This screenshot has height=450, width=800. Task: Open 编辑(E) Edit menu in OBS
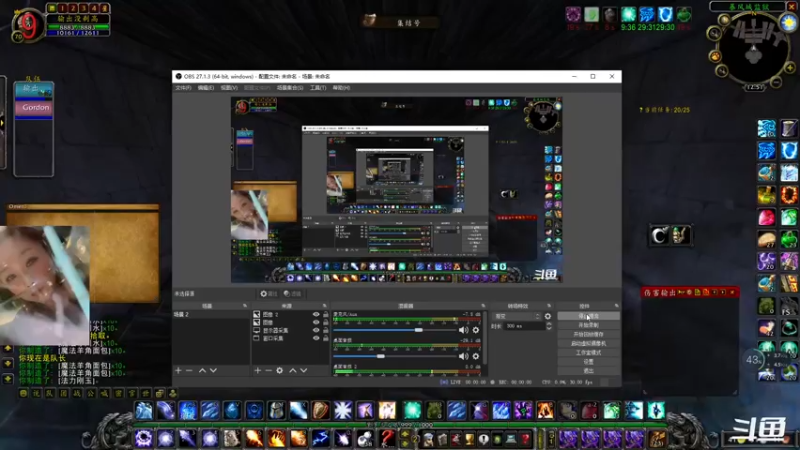click(206, 88)
